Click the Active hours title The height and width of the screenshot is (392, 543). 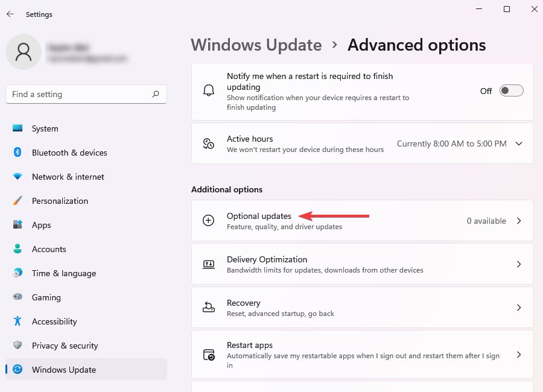click(250, 139)
